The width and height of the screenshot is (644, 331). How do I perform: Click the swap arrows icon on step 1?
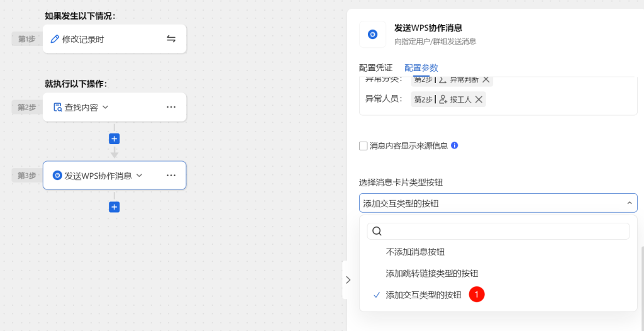[x=171, y=39]
